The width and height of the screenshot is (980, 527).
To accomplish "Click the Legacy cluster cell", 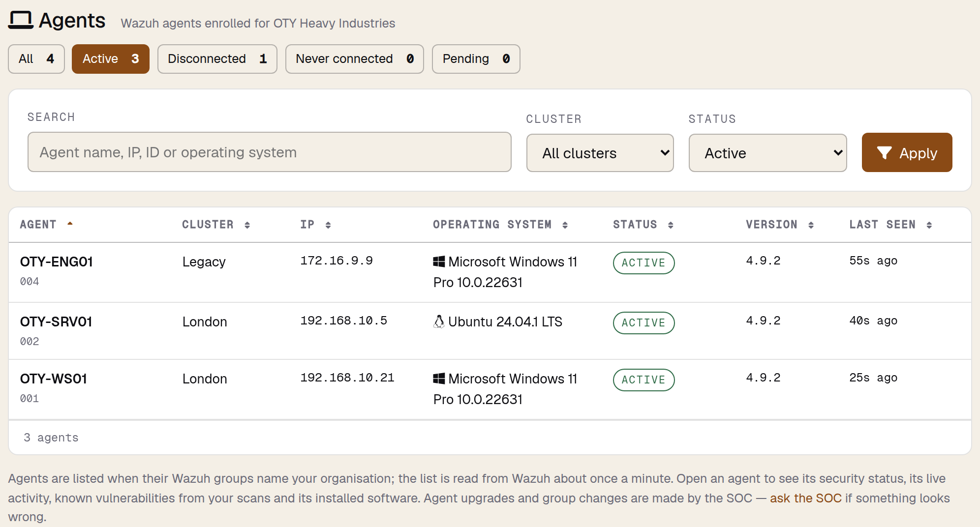I will 204,262.
